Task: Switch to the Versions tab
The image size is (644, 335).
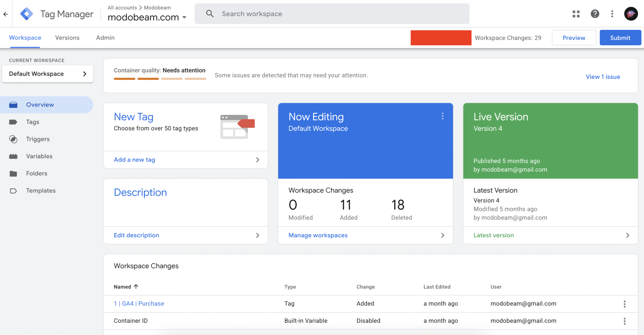Action: [67, 37]
